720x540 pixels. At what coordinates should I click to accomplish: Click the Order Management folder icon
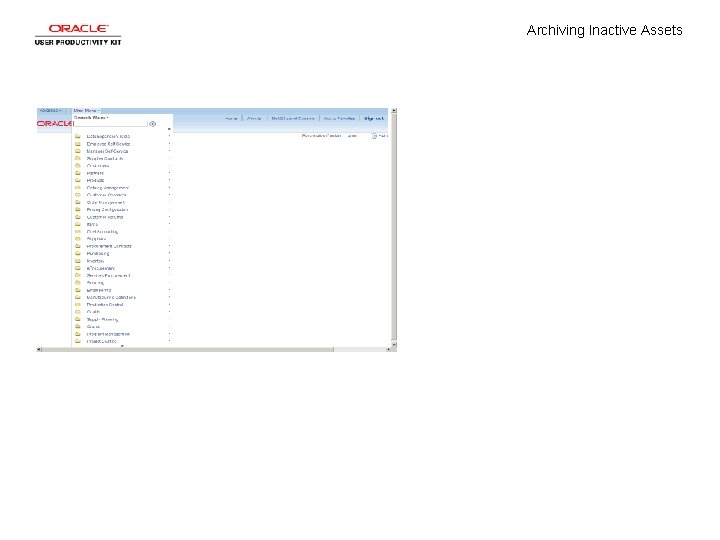click(78, 202)
